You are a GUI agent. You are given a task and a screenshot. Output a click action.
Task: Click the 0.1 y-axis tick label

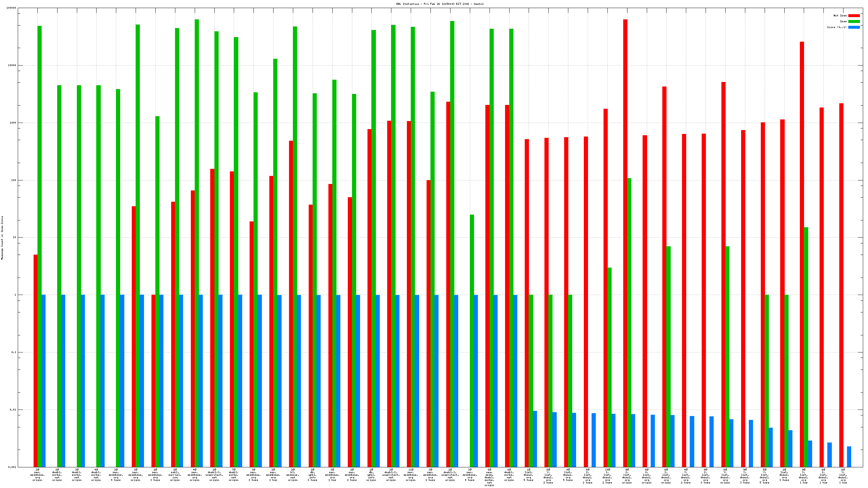click(14, 352)
